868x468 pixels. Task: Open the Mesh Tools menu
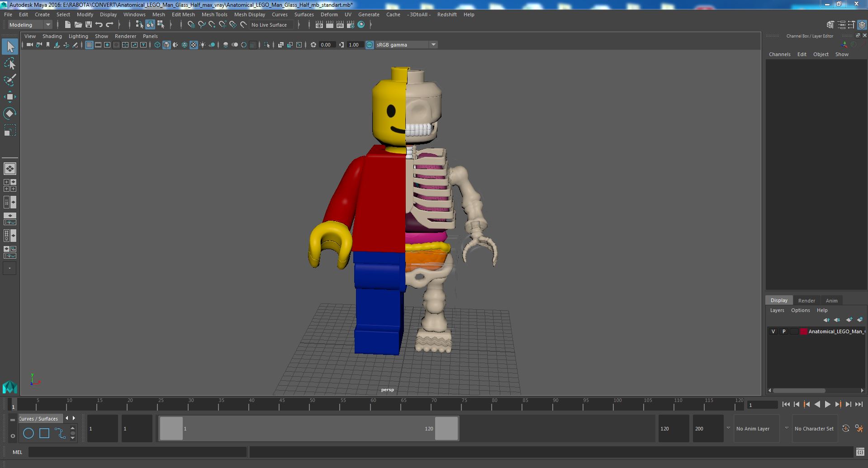coord(214,14)
